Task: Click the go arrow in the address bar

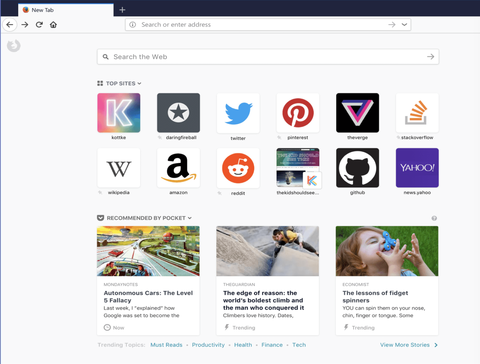Action: point(392,25)
